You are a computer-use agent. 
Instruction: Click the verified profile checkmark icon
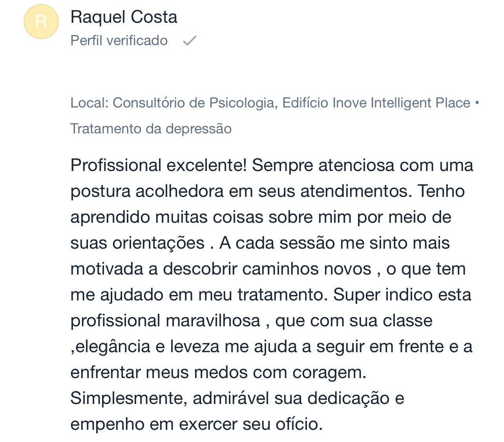[190, 40]
